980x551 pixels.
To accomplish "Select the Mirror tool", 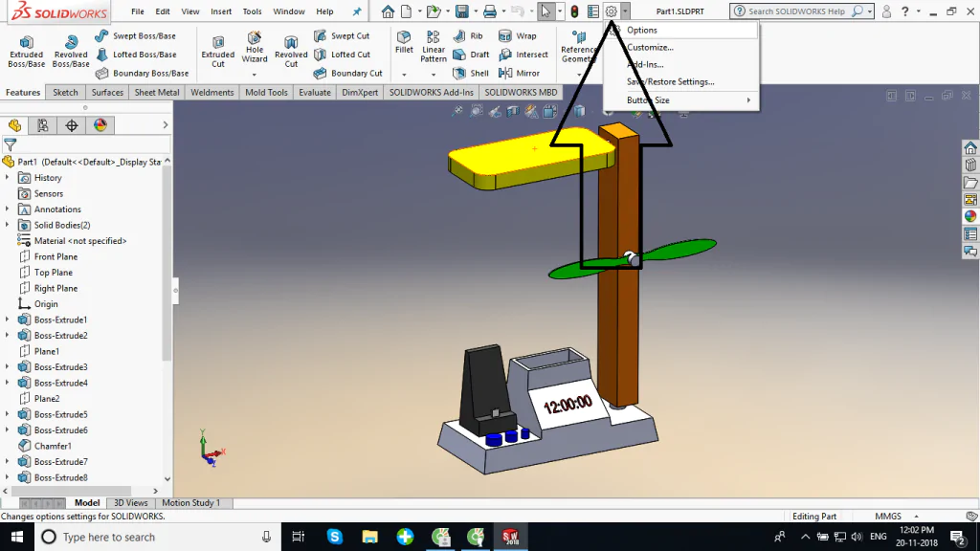I will click(x=520, y=73).
